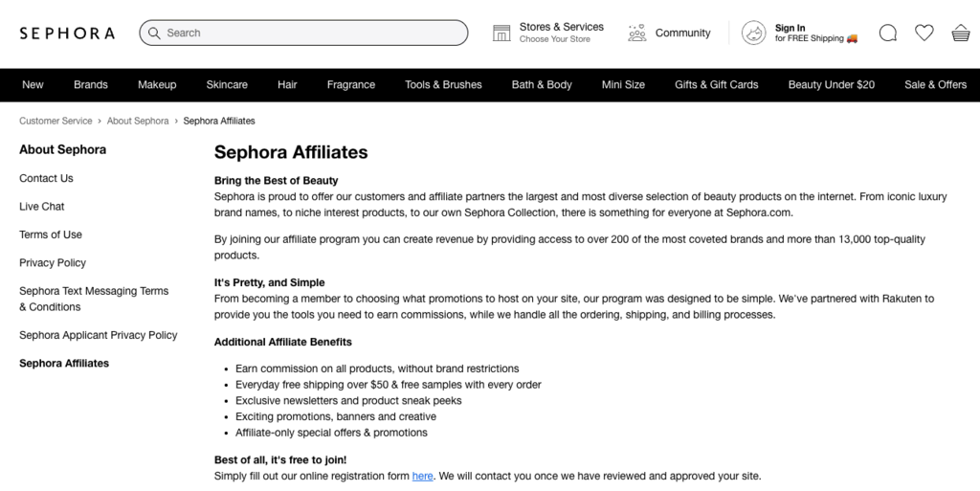Viewport: 980px width, 491px height.
Task: Expand the Gifts & Gift Cards menu
Action: tap(716, 85)
